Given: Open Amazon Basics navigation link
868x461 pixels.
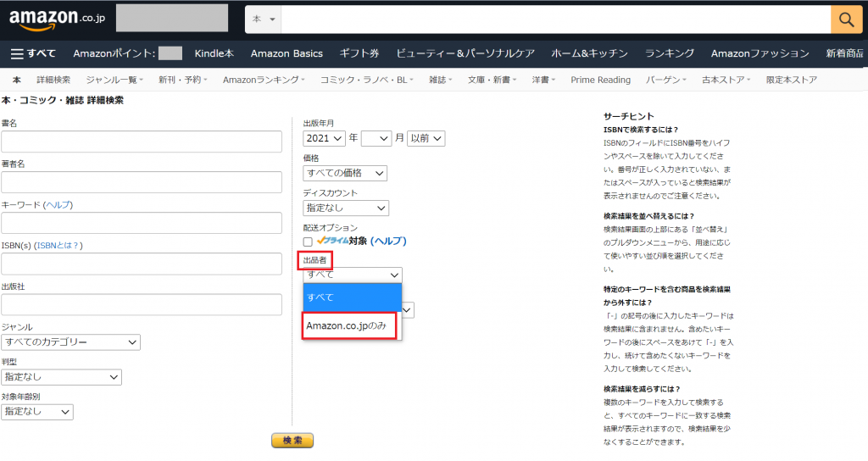Looking at the screenshot, I should click(287, 53).
